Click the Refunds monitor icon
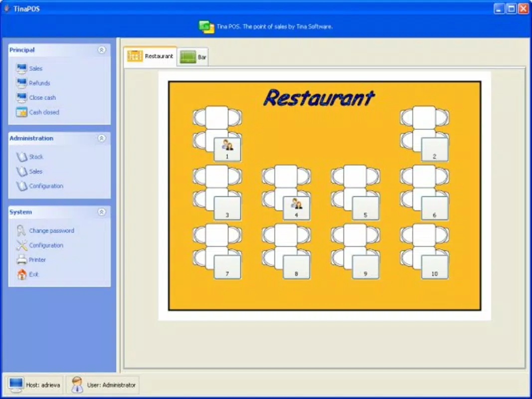532x399 pixels. (21, 83)
